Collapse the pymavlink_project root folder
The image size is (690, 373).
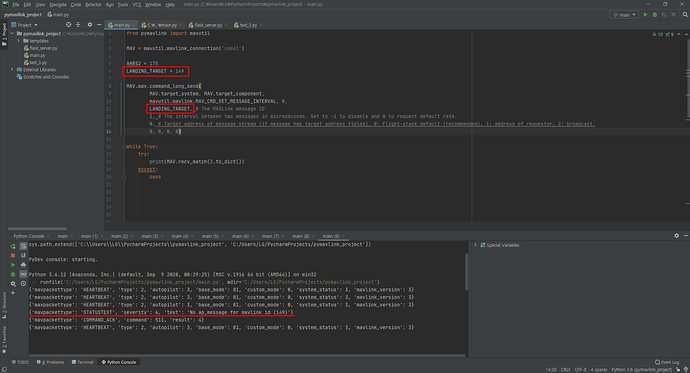click(x=12, y=33)
